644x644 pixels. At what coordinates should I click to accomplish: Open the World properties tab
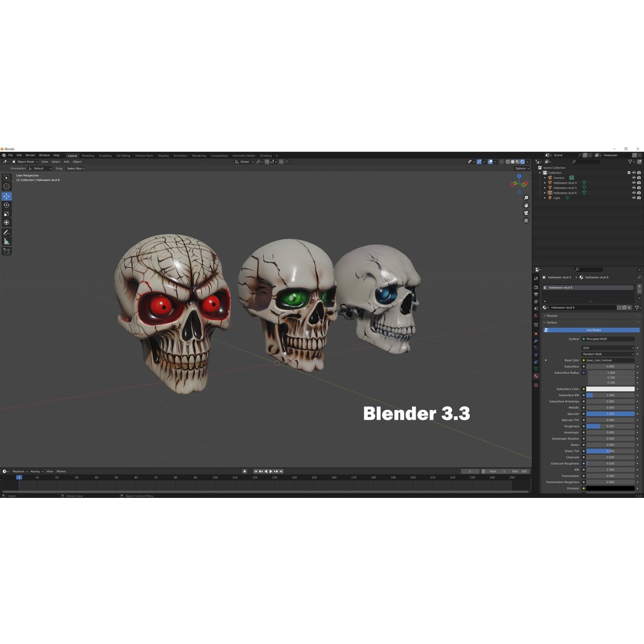click(536, 316)
